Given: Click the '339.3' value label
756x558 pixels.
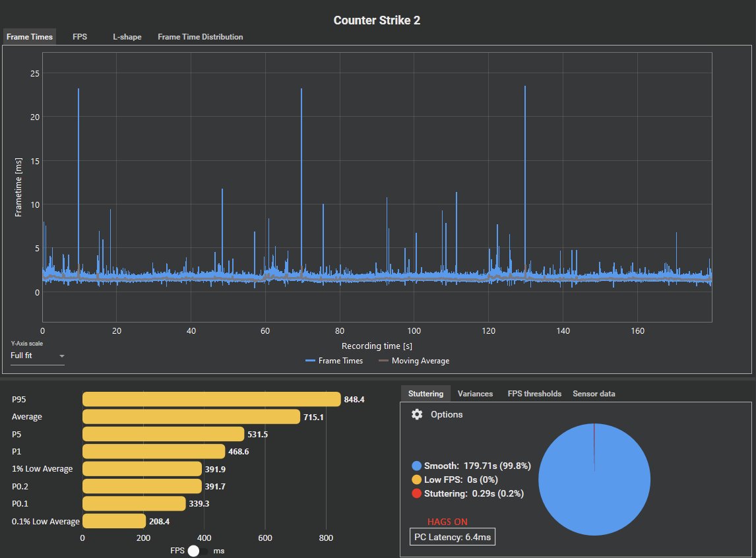Looking at the screenshot, I should point(199,503).
